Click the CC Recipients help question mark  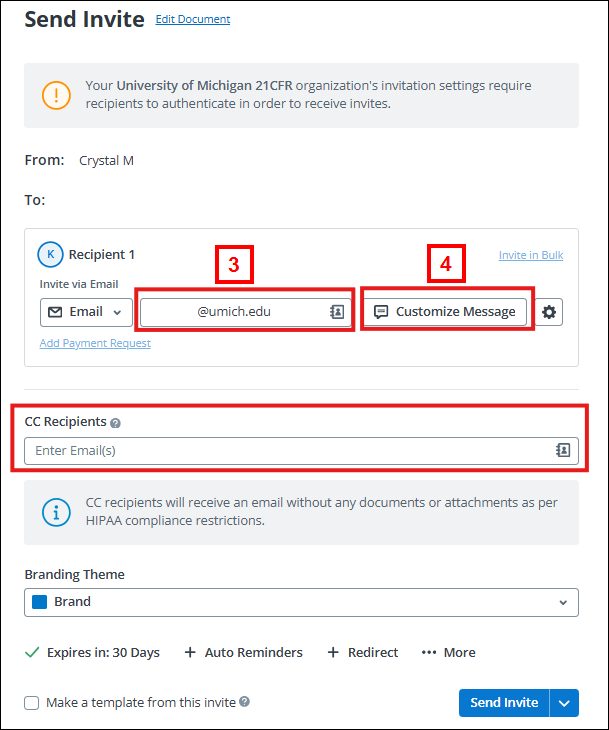click(x=115, y=423)
